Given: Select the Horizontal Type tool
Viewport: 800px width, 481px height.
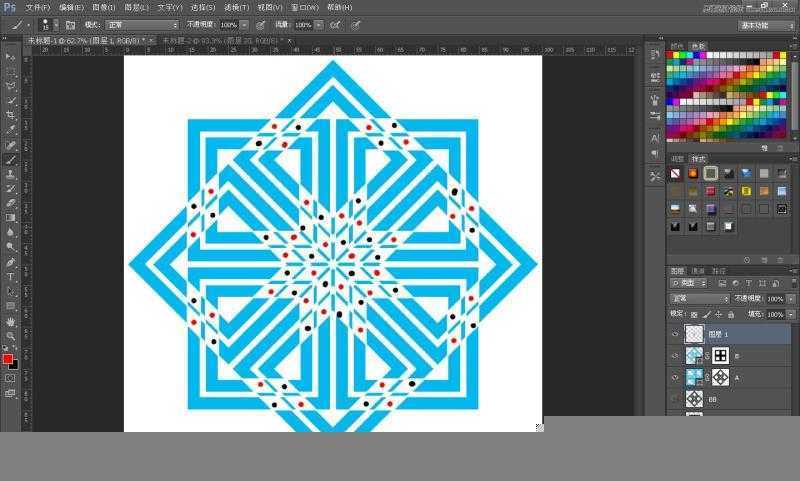Looking at the screenshot, I should [x=10, y=277].
